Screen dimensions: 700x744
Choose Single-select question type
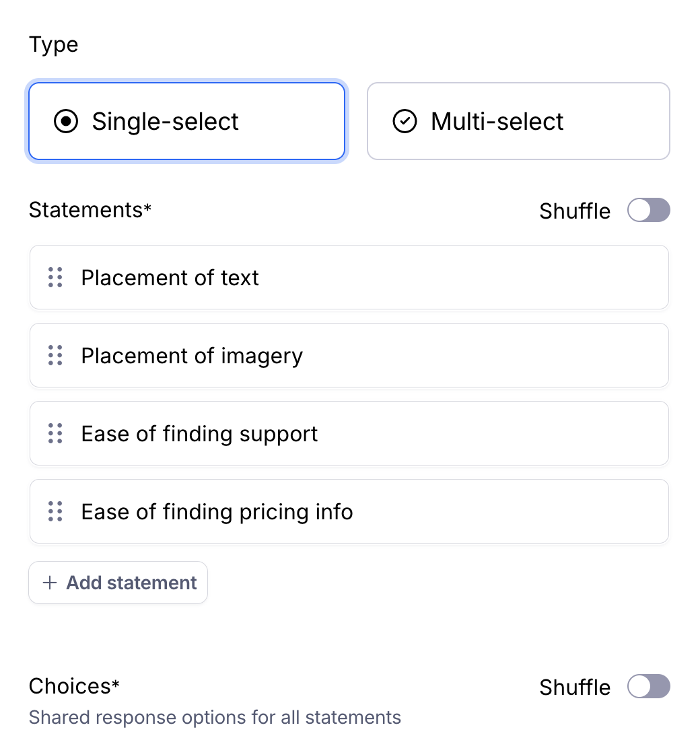(186, 121)
